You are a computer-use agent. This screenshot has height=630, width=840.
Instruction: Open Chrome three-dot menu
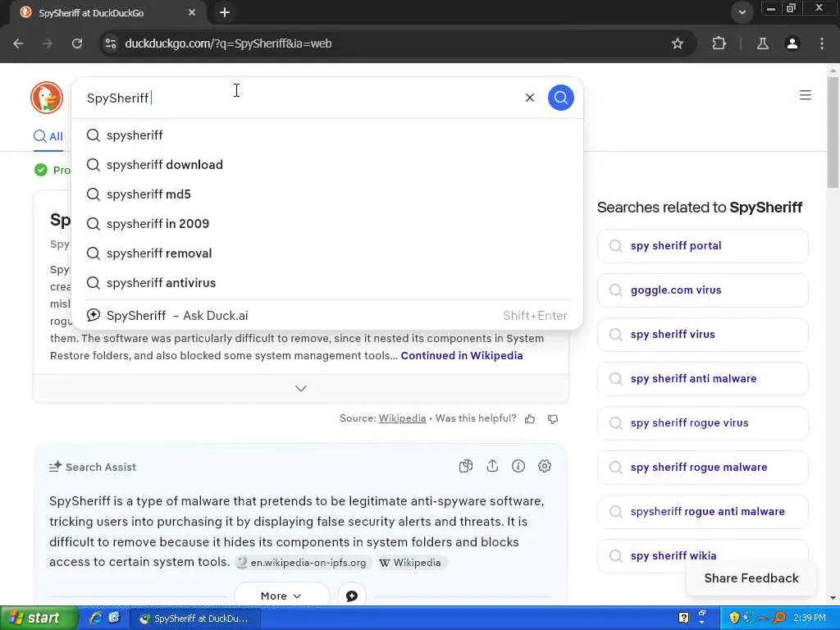[x=822, y=43]
